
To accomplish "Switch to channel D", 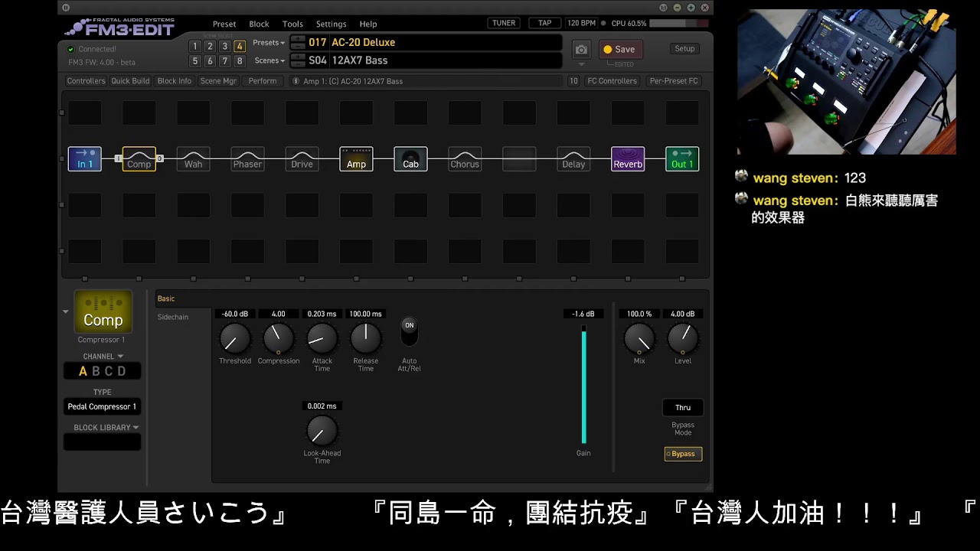I will tap(121, 371).
